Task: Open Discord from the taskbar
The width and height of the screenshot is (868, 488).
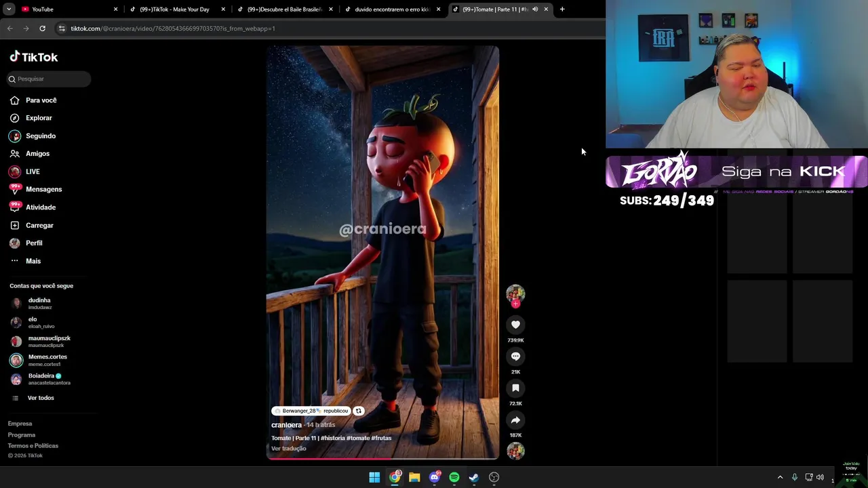Action: (435, 477)
